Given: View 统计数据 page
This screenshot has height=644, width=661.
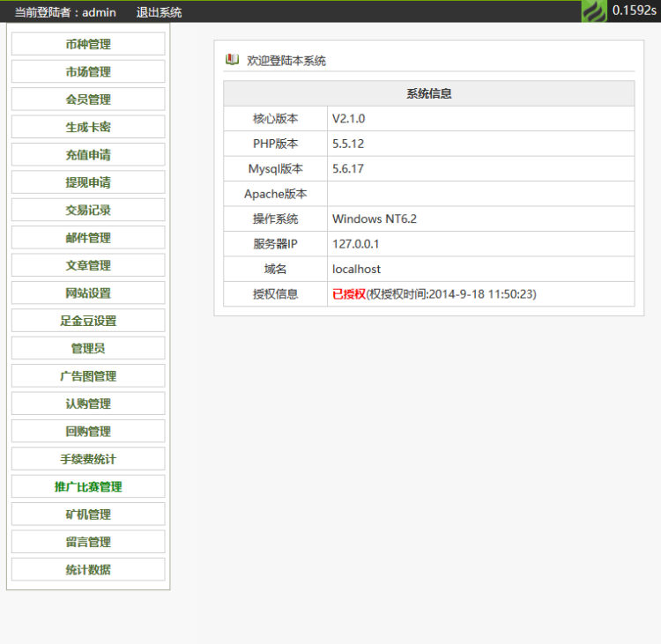Looking at the screenshot, I should click(88, 570).
